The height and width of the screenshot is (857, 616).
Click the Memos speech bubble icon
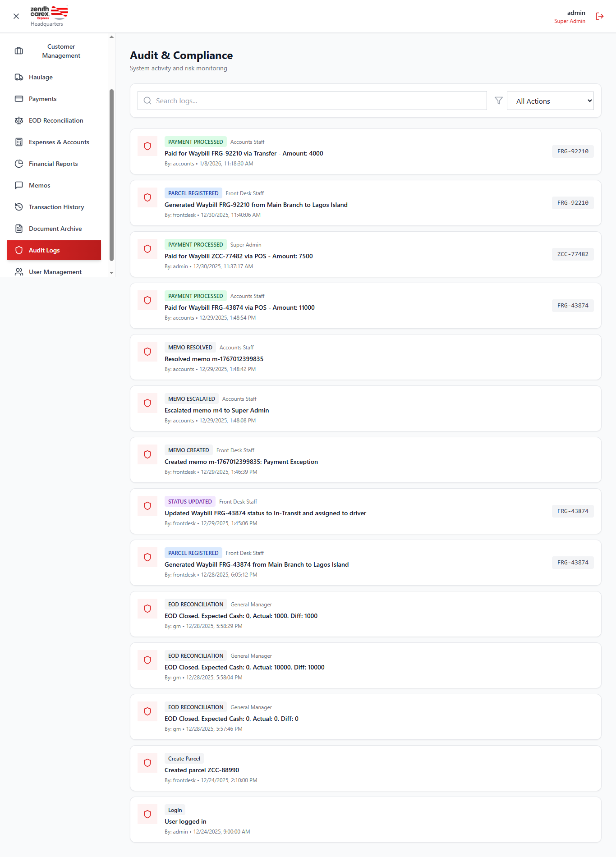click(19, 185)
